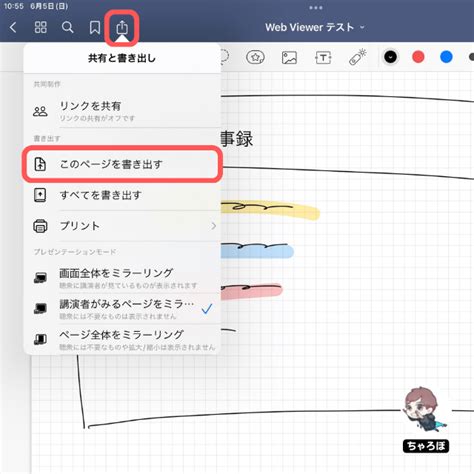Image resolution: width=474 pixels, height=474 pixels.
Task: Tap the yellow highlighted scribble on the page
Action: point(270,210)
